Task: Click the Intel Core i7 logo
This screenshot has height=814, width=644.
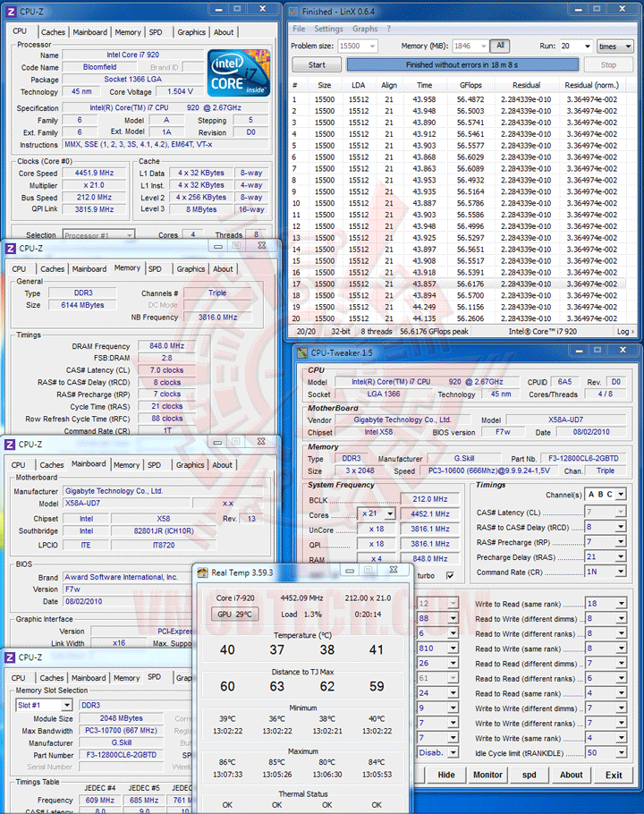Action: pos(239,72)
